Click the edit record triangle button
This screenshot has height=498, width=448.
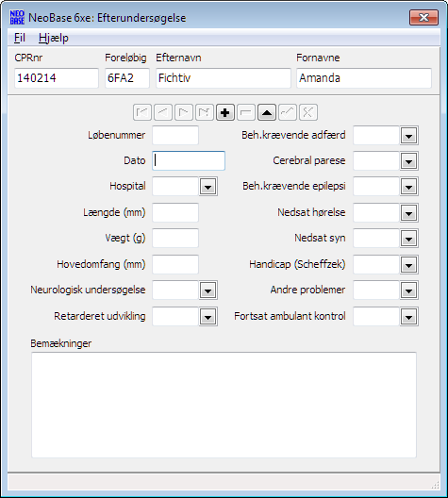267,112
